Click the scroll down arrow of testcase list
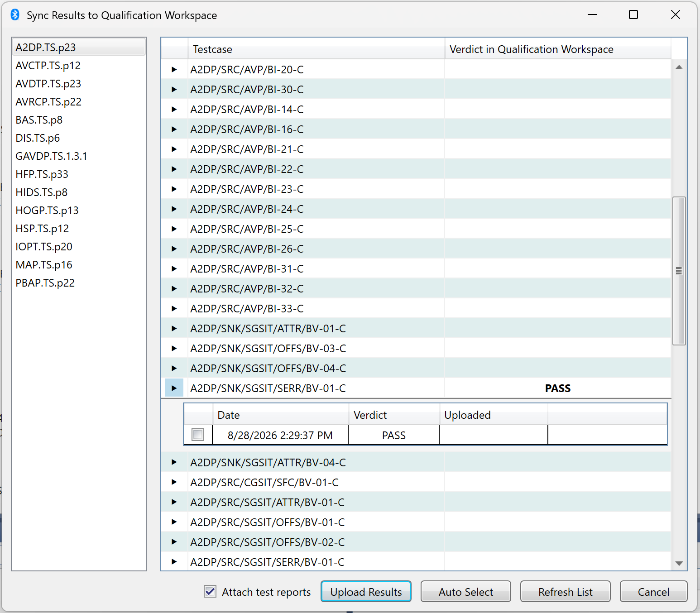Viewport: 700px width, 613px height. pyautogui.click(x=679, y=563)
